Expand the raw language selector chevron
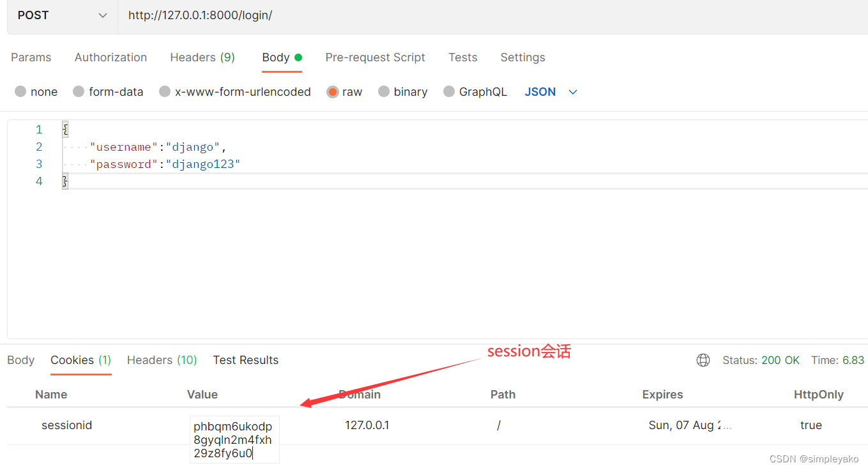 point(572,92)
